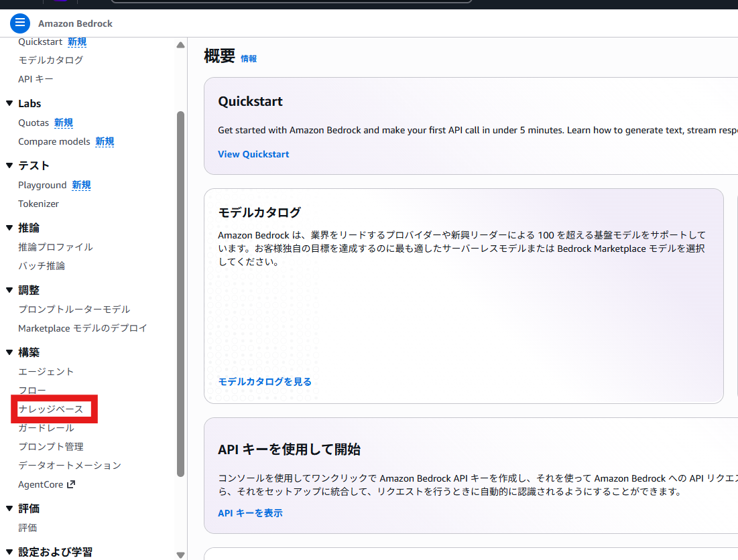Image resolution: width=738 pixels, height=560 pixels.
Task: Open エージェント under 構築
Action: click(46, 372)
